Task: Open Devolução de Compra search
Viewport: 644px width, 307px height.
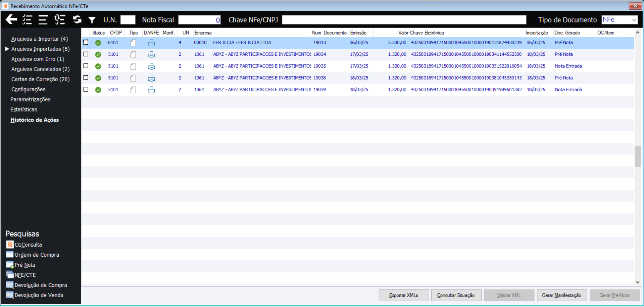Action: [37, 285]
